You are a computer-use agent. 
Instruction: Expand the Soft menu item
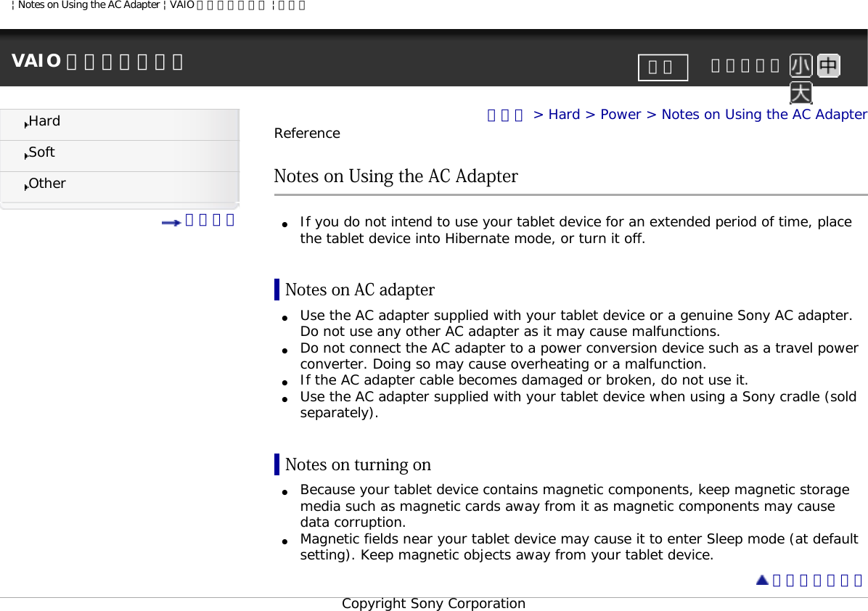pos(120,155)
